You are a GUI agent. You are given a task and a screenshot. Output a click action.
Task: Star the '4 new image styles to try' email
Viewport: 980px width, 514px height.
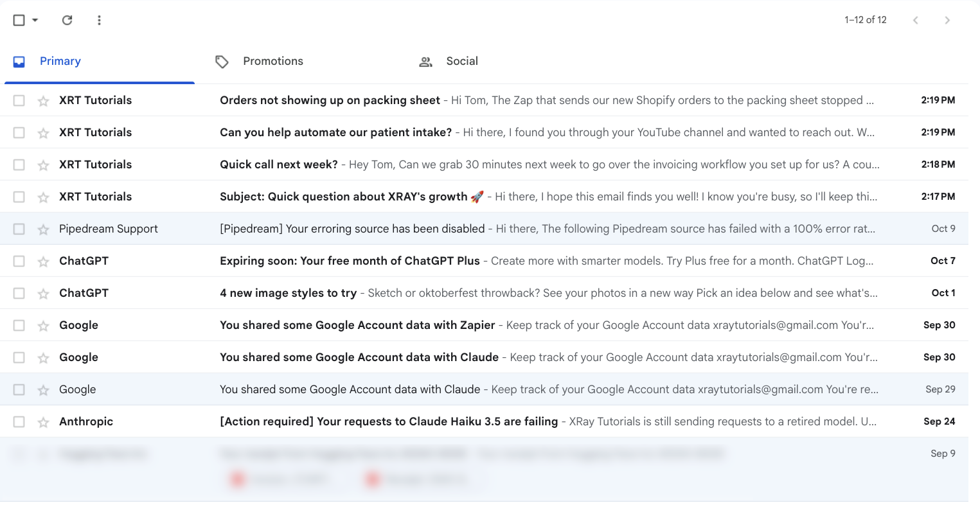(44, 294)
